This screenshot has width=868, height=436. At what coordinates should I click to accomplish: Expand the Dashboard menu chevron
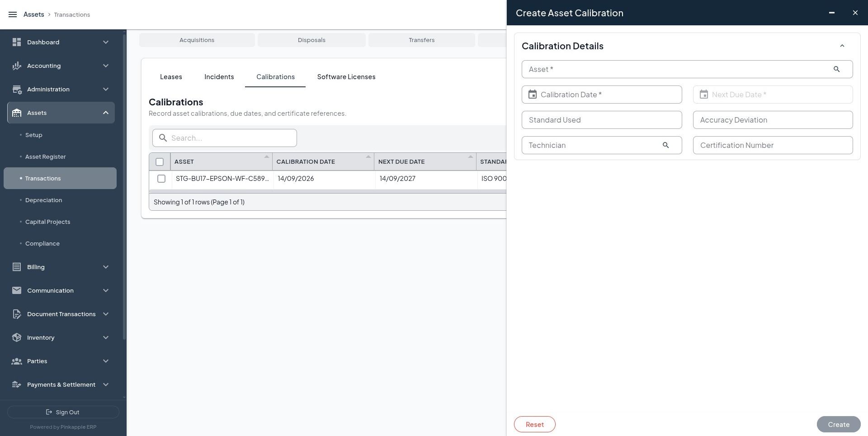106,42
